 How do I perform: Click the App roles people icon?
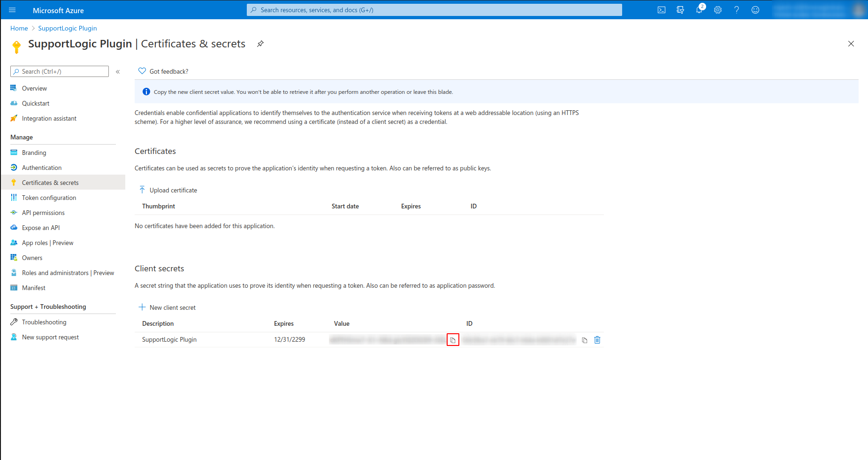pos(14,243)
